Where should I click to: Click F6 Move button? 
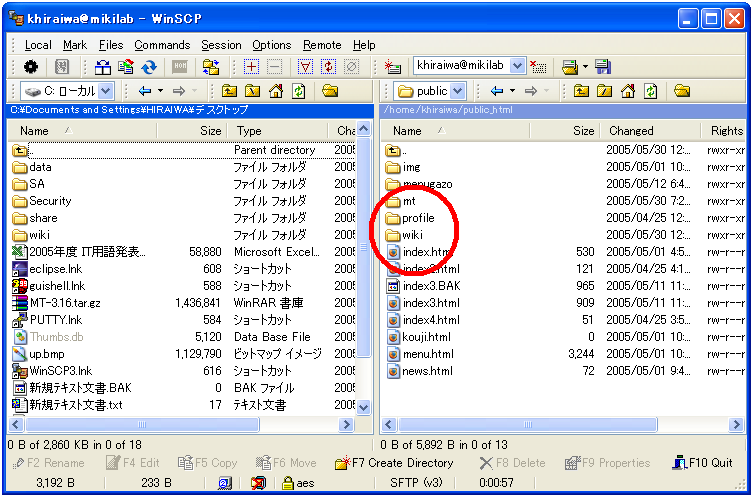[286, 463]
